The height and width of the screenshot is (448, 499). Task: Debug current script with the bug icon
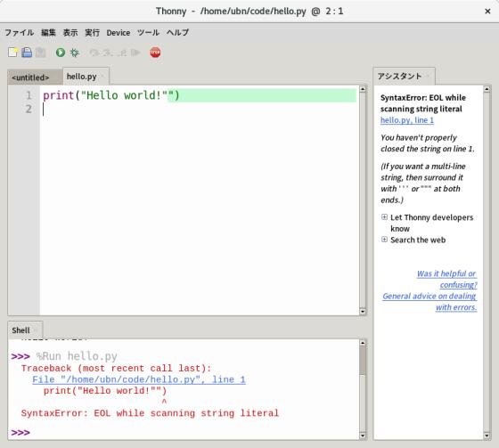(x=75, y=53)
